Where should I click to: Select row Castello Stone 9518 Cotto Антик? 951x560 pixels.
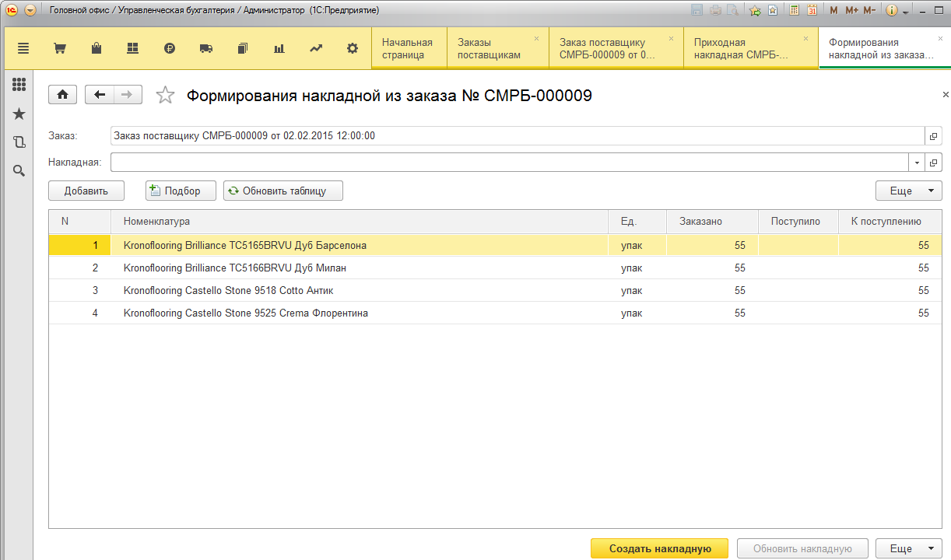495,290
